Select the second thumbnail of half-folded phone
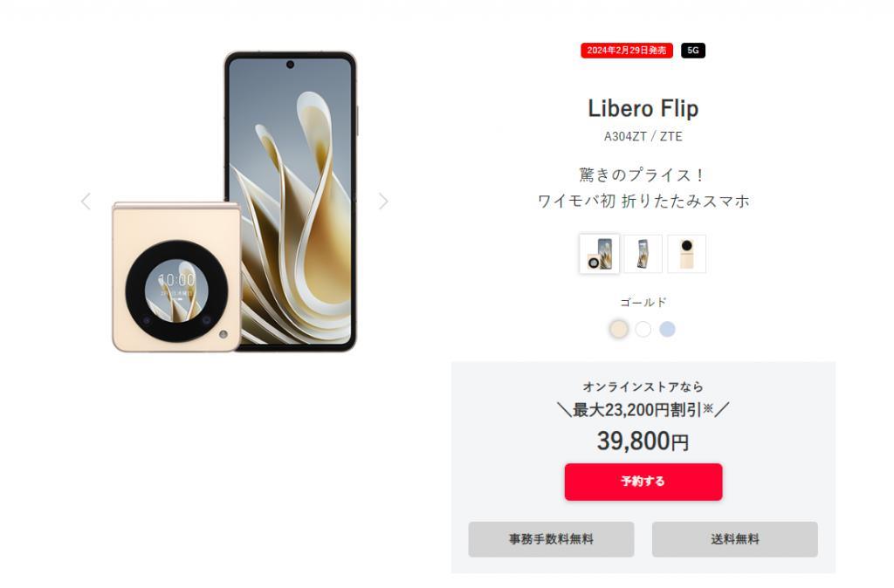894x588 pixels. (x=643, y=254)
